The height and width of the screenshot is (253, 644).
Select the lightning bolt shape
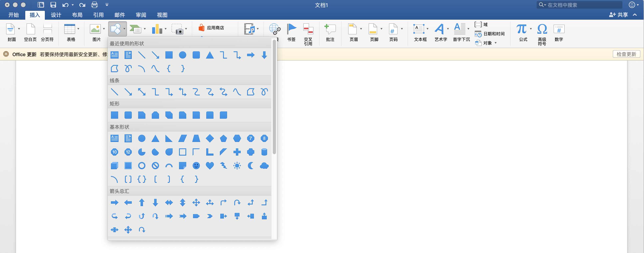[223, 166]
